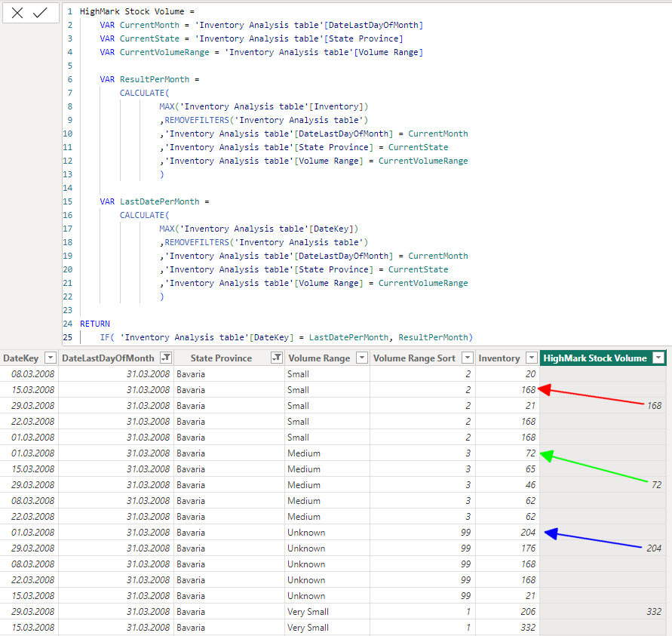Expand the Inventory column filter dropdown
The height and width of the screenshot is (636, 672).
[531, 358]
